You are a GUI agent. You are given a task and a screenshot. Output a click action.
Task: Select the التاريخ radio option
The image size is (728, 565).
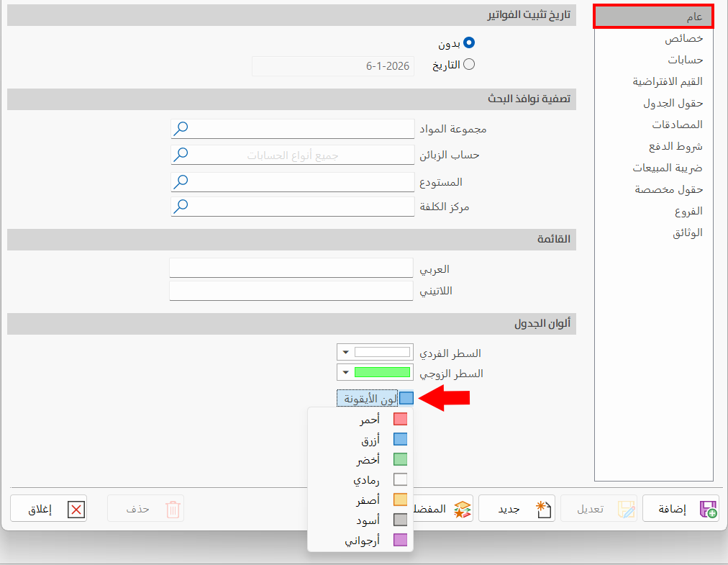pyautogui.click(x=469, y=64)
